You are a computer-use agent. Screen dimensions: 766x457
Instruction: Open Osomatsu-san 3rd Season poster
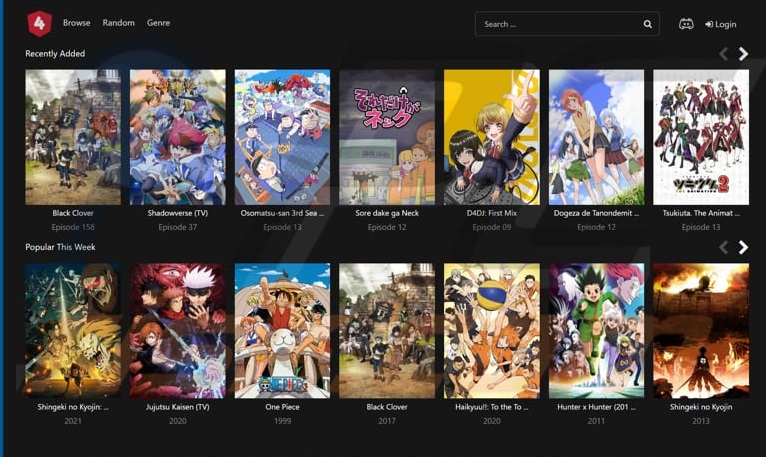tap(282, 137)
